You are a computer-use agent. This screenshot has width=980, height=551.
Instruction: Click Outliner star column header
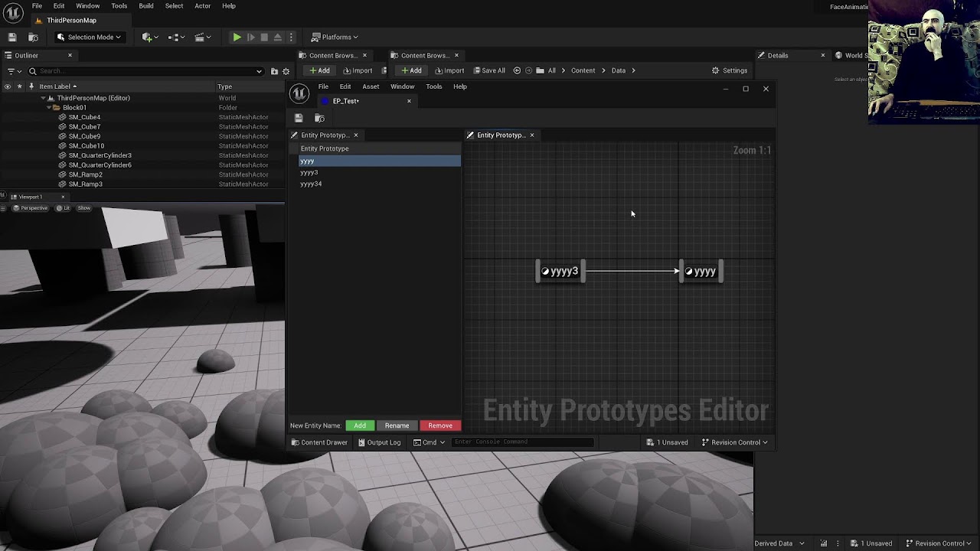pos(20,86)
